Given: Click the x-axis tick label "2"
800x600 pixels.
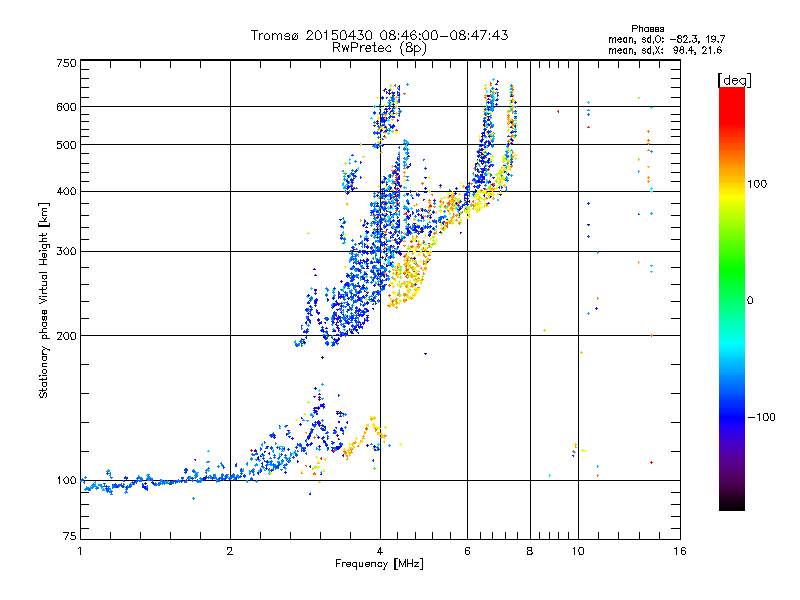Looking at the screenshot, I should (x=230, y=551).
